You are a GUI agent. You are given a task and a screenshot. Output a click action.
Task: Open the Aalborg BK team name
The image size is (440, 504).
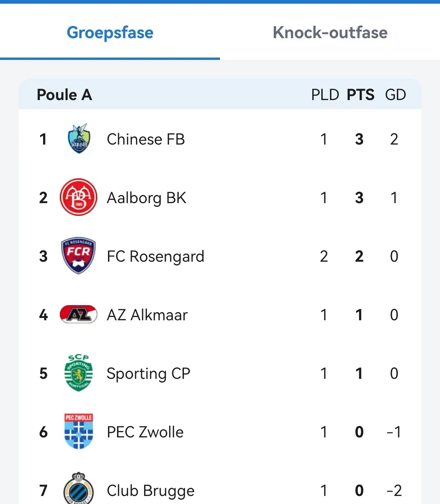[146, 198]
